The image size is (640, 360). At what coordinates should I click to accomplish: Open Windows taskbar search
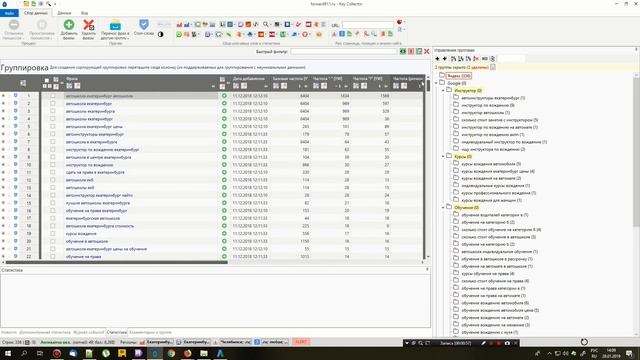(24, 353)
